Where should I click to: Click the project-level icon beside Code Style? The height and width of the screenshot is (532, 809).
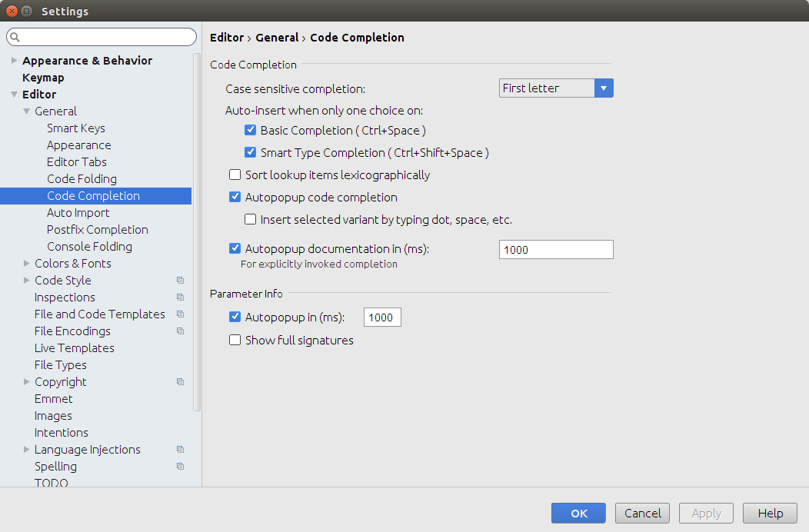click(x=180, y=281)
